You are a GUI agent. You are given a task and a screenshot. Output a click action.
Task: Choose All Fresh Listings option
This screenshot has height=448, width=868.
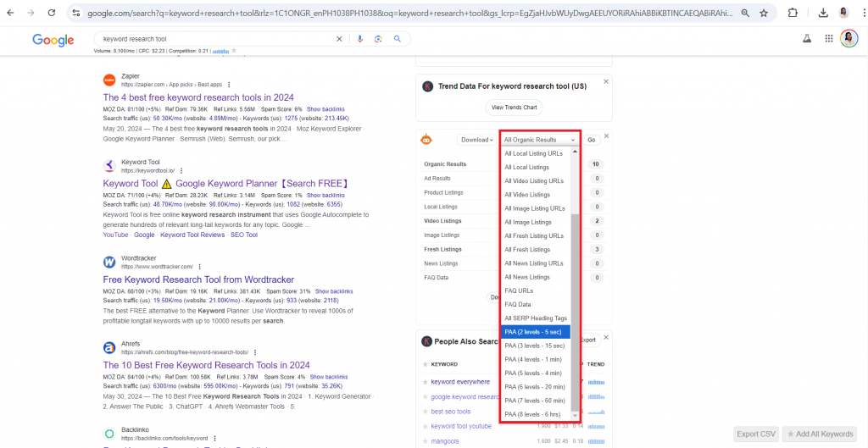pos(536,250)
